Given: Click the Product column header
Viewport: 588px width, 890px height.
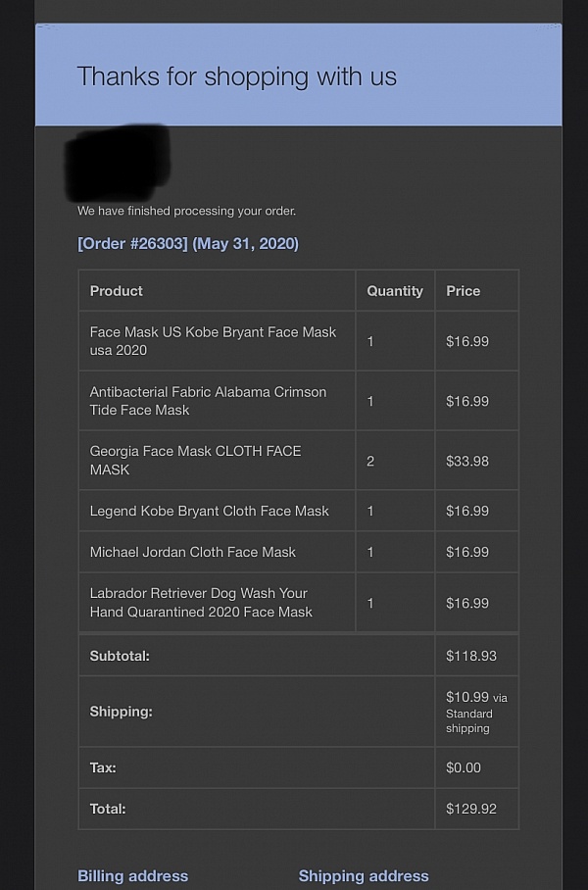Looking at the screenshot, I should (117, 290).
